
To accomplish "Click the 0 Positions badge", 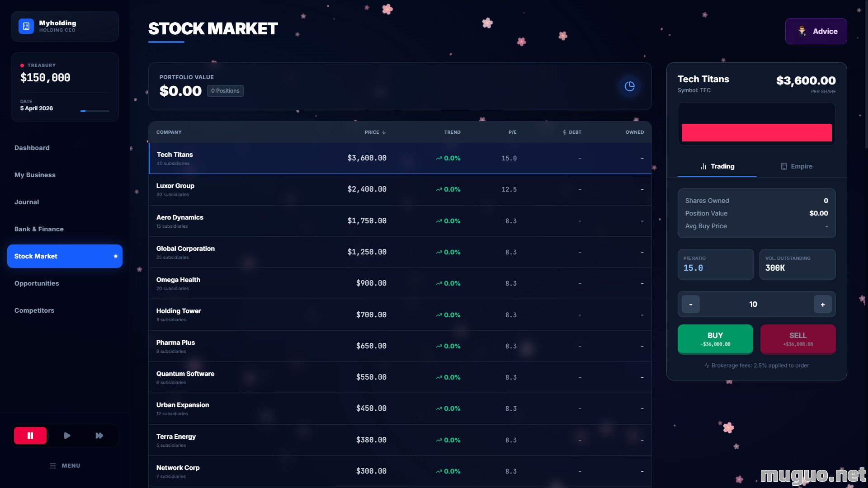I will [x=225, y=91].
